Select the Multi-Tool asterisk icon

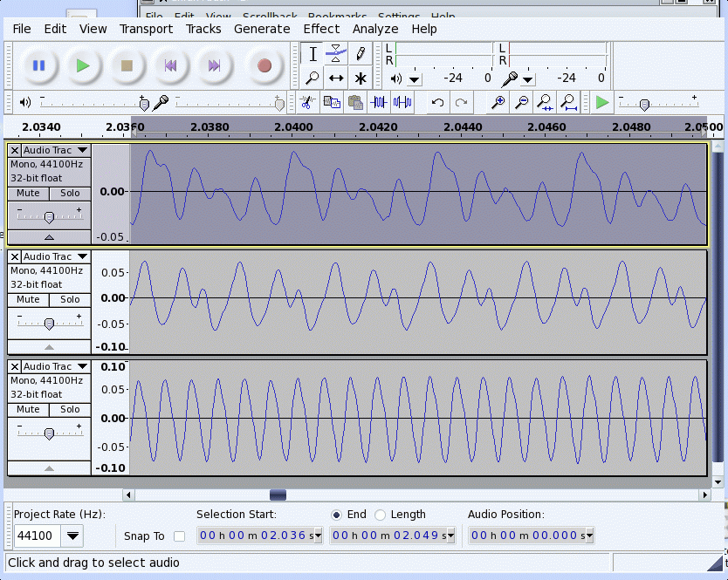pos(361,78)
